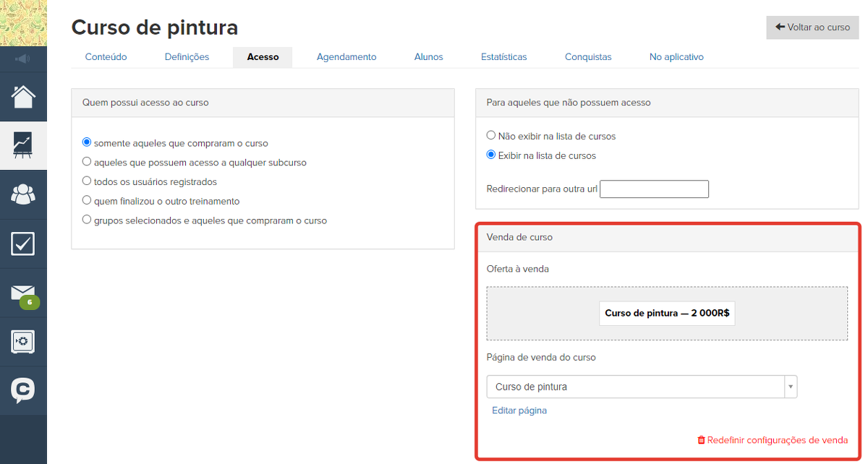Go to the Alunos tab
This screenshot has width=868, height=464.
(428, 57)
